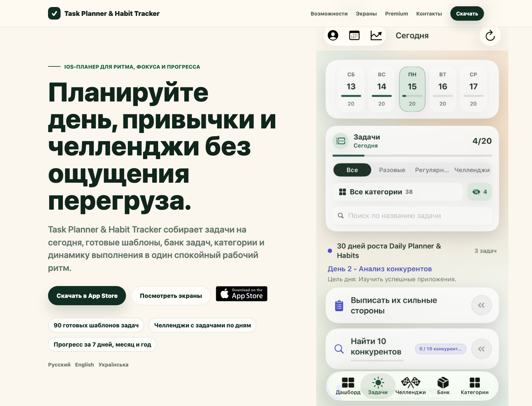Screen dimensions: 532x406
Task: Click Посмотреть экраны button
Action: [171, 296]
